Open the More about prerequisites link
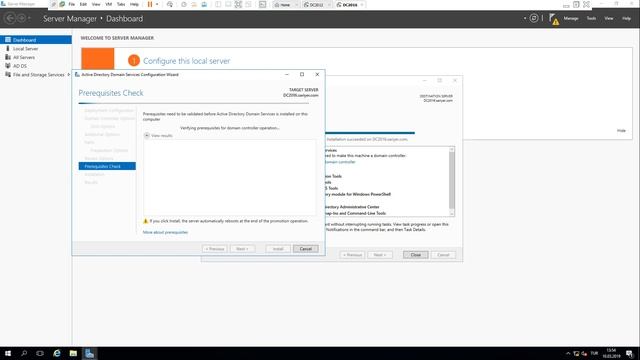 click(x=165, y=232)
